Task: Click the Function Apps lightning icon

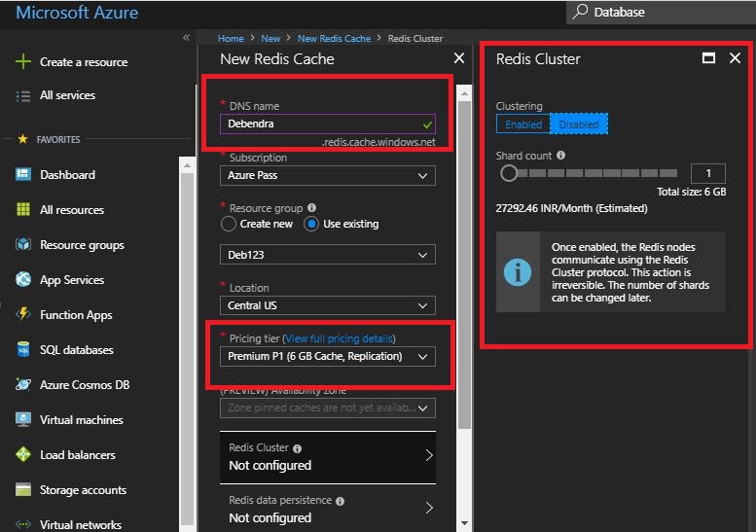Action: [23, 315]
